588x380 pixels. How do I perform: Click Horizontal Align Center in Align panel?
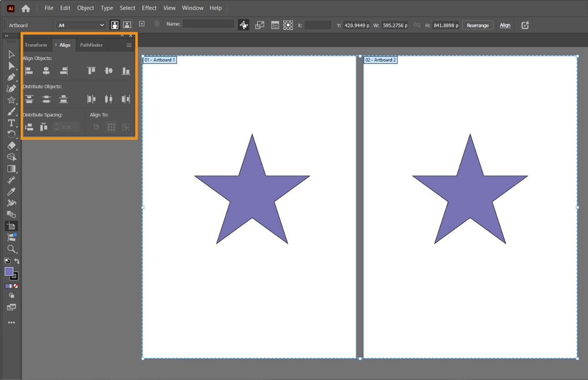(x=46, y=71)
